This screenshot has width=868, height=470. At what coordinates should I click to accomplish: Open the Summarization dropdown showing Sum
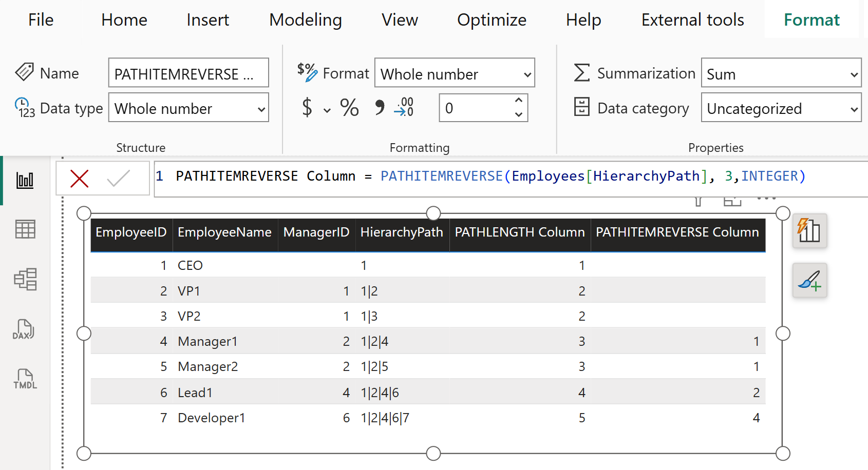pyautogui.click(x=781, y=74)
